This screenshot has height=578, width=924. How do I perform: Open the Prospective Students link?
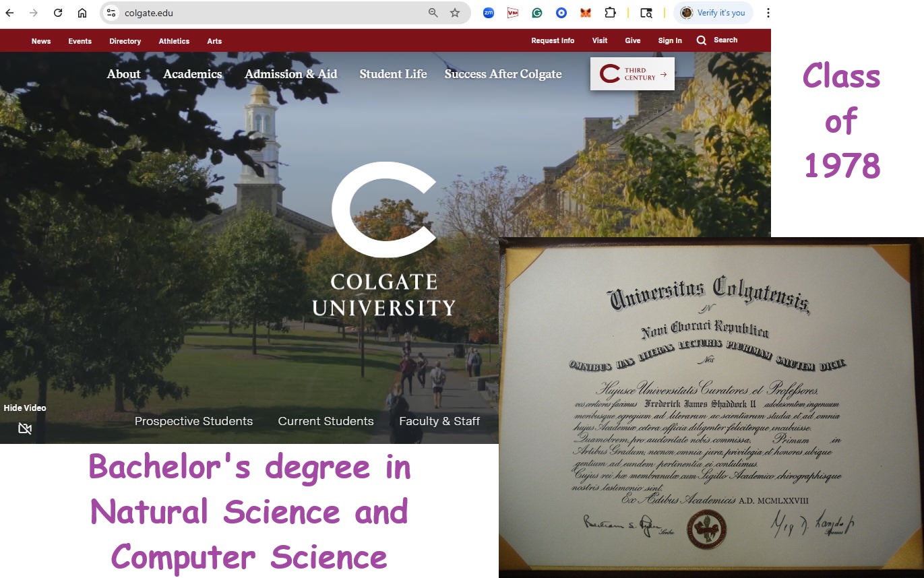click(x=193, y=421)
